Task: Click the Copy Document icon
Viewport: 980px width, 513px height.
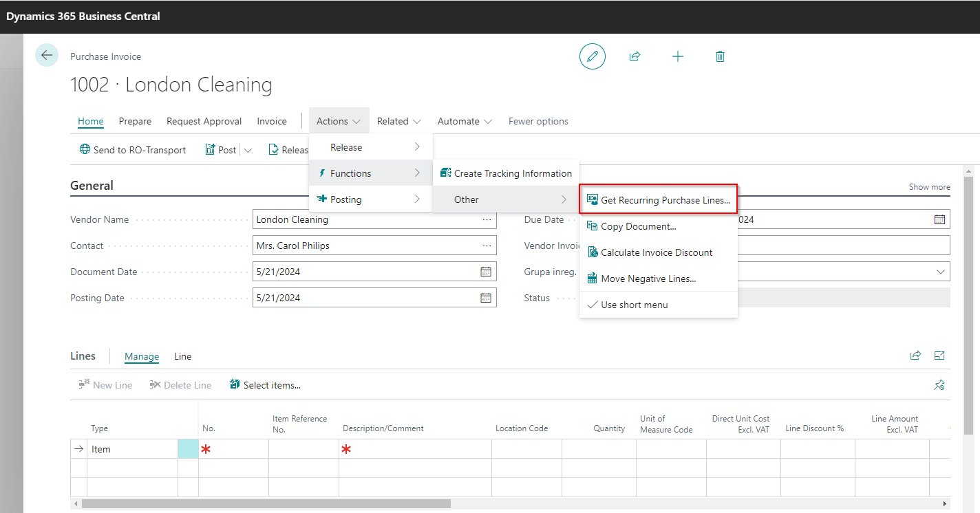Action: 592,226
